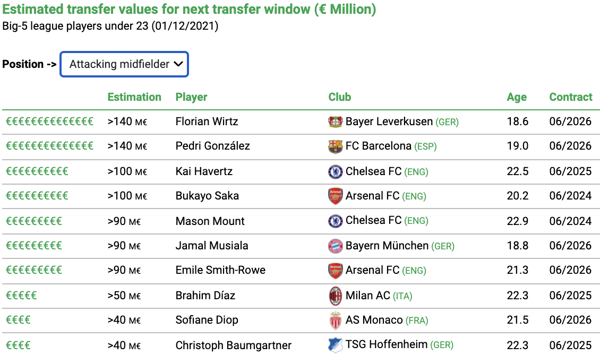
Task: Click the Bayern München club crest
Action: [x=336, y=246]
